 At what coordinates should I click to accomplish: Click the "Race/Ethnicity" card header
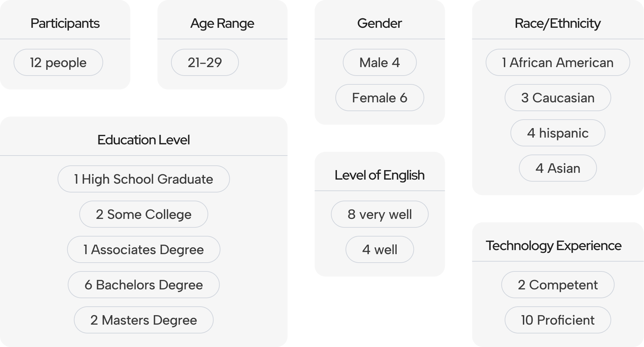pos(557,23)
